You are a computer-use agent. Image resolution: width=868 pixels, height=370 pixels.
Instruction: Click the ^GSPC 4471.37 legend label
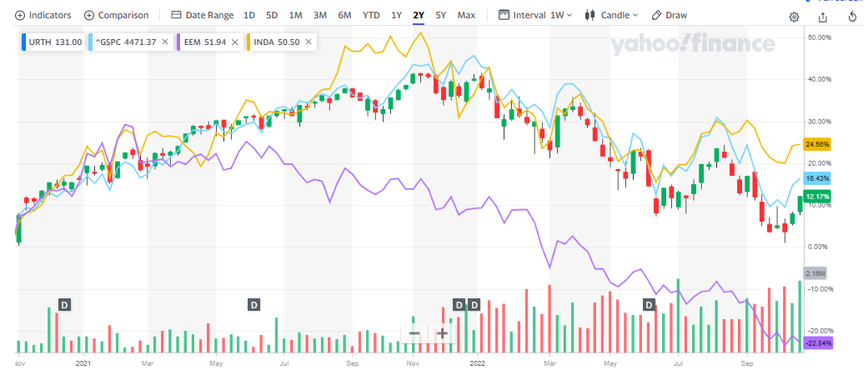click(x=128, y=42)
